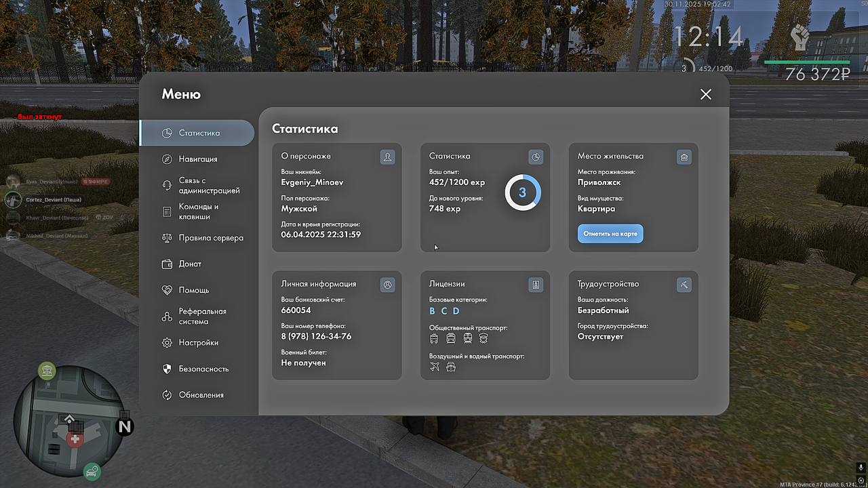Mark residence with Отметить на карте
Screen dimensions: 868x488
pyautogui.click(x=610, y=233)
